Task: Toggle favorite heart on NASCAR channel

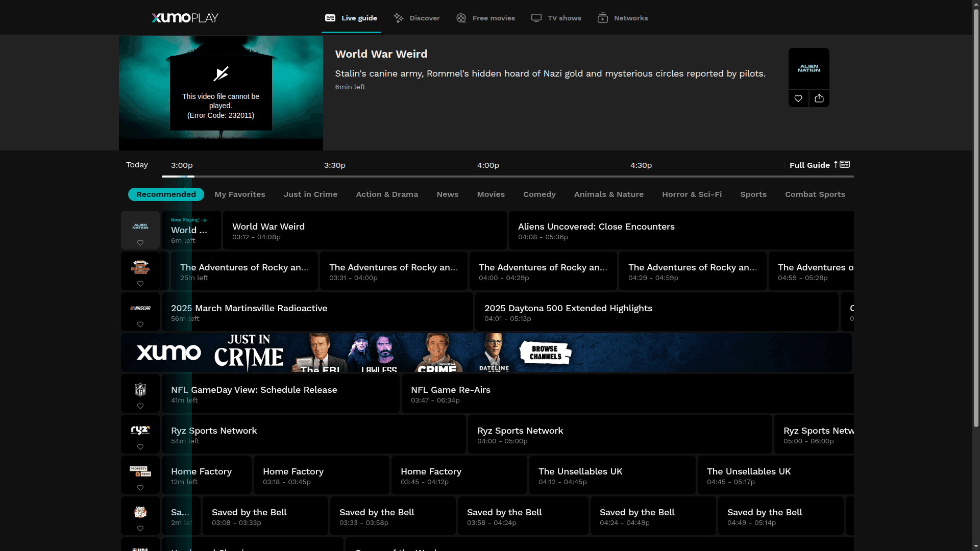Action: pos(140,324)
